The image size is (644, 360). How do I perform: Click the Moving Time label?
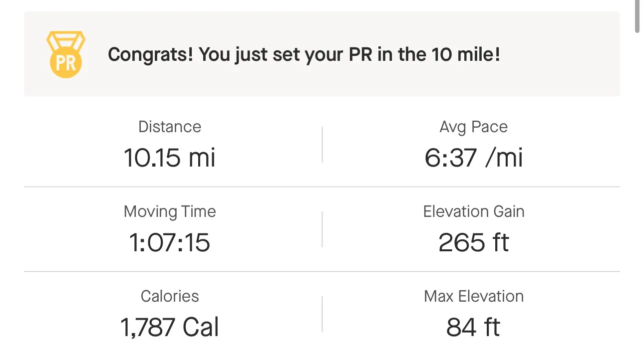tap(170, 211)
